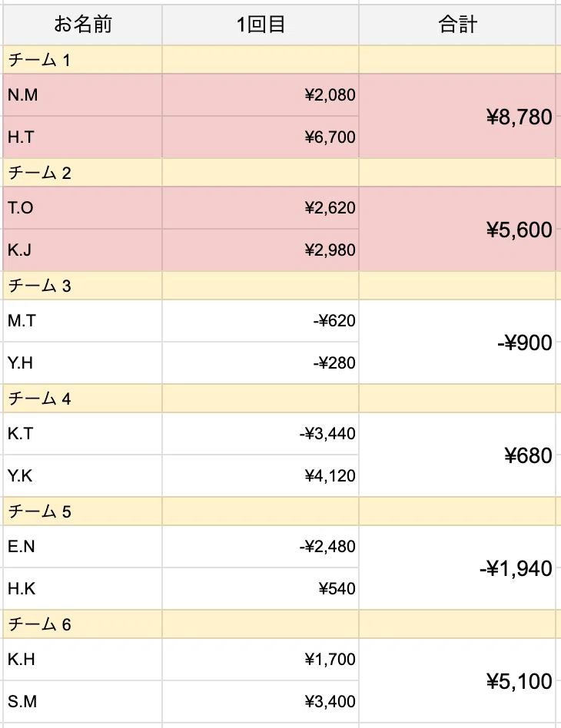Click the チーム 1 row label
This screenshot has width=561, height=728.
pyautogui.click(x=83, y=60)
